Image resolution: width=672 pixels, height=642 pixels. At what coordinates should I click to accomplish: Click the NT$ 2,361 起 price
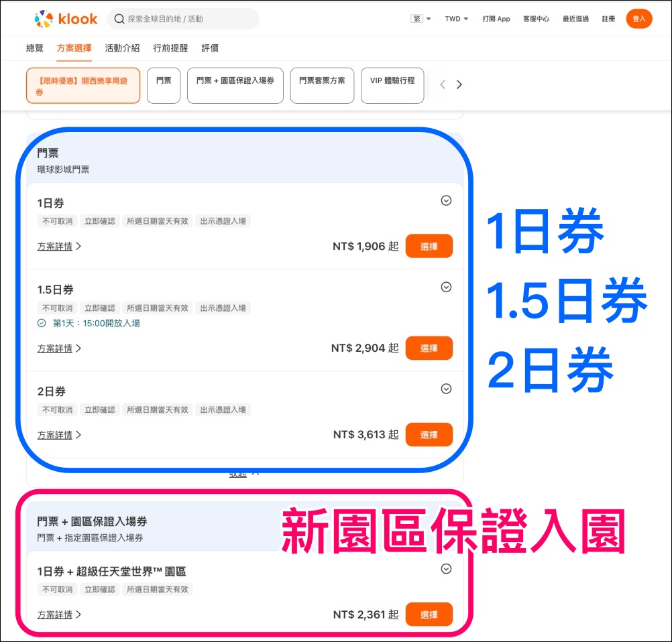point(366,615)
